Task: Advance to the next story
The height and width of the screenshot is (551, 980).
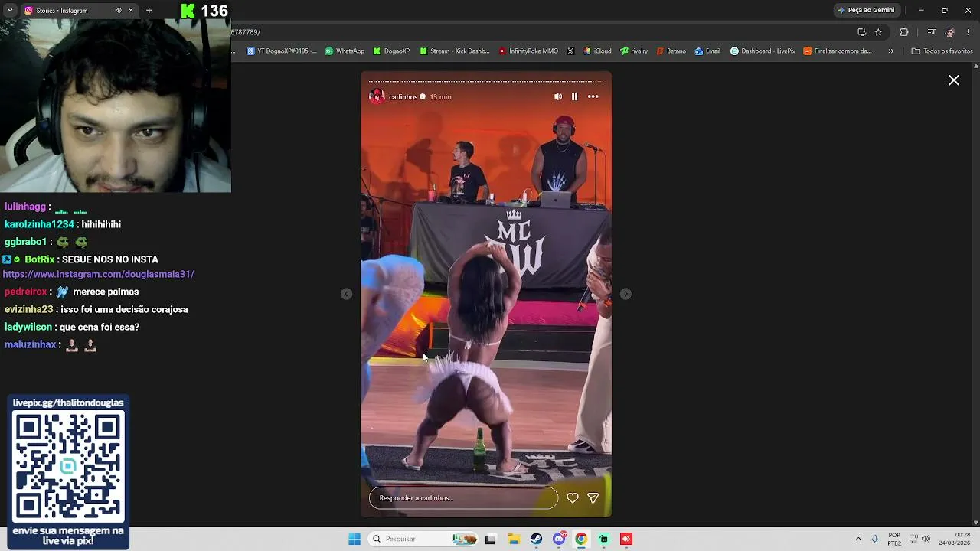Action: (626, 294)
